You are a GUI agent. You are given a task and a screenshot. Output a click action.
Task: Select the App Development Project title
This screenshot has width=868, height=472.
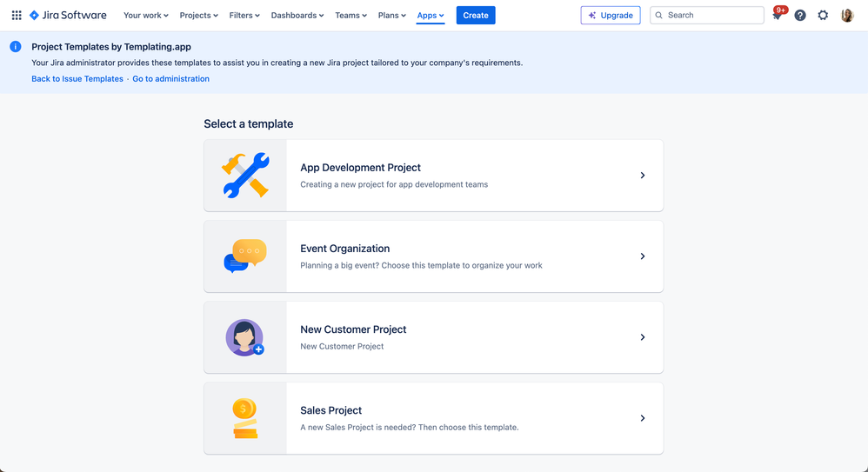click(360, 168)
